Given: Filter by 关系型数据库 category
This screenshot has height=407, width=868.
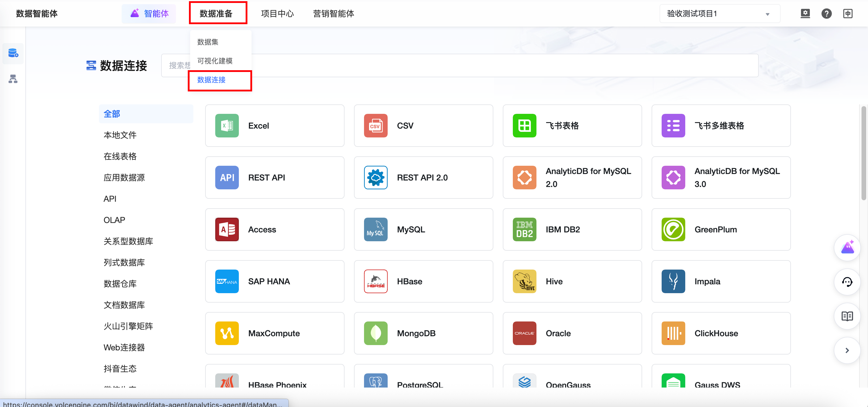Looking at the screenshot, I should pos(128,241).
